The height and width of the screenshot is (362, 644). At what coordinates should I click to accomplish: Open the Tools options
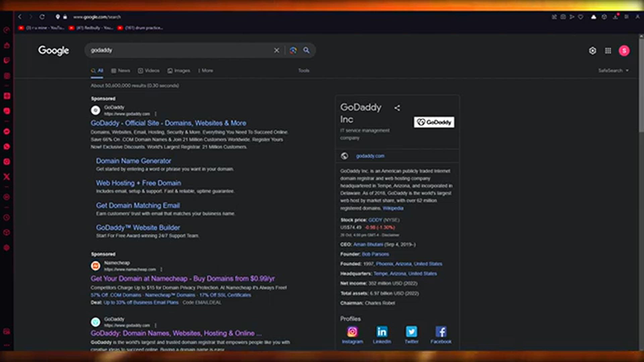pyautogui.click(x=304, y=70)
